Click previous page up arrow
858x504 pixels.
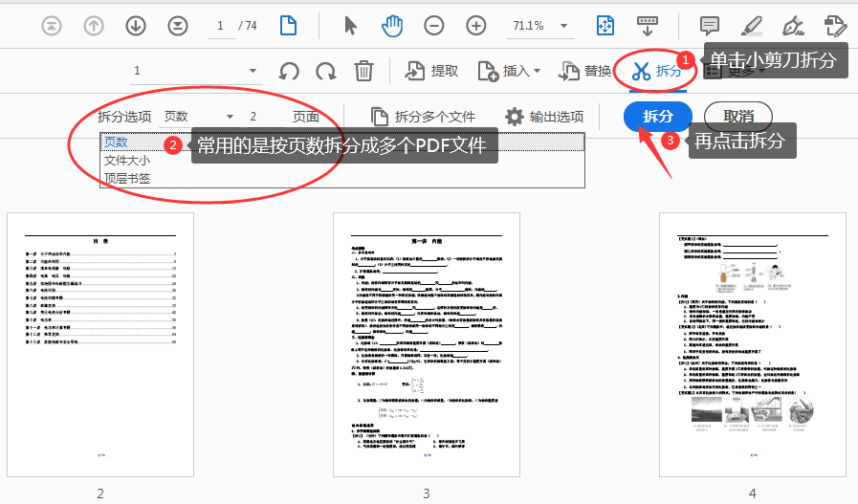tap(94, 26)
